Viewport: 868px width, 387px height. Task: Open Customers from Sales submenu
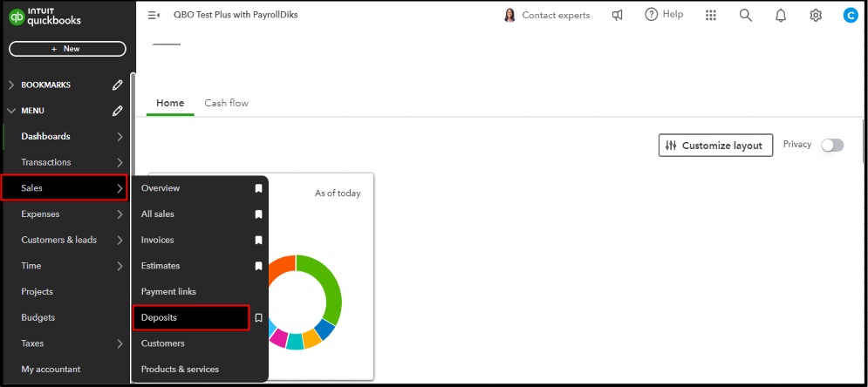pos(163,343)
